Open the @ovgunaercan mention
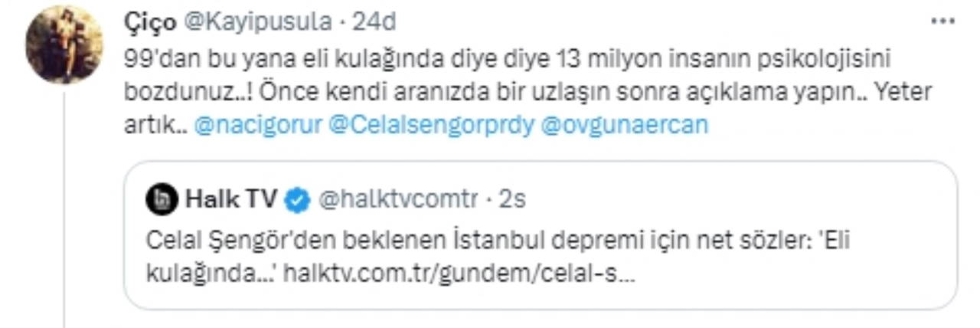 [x=625, y=126]
